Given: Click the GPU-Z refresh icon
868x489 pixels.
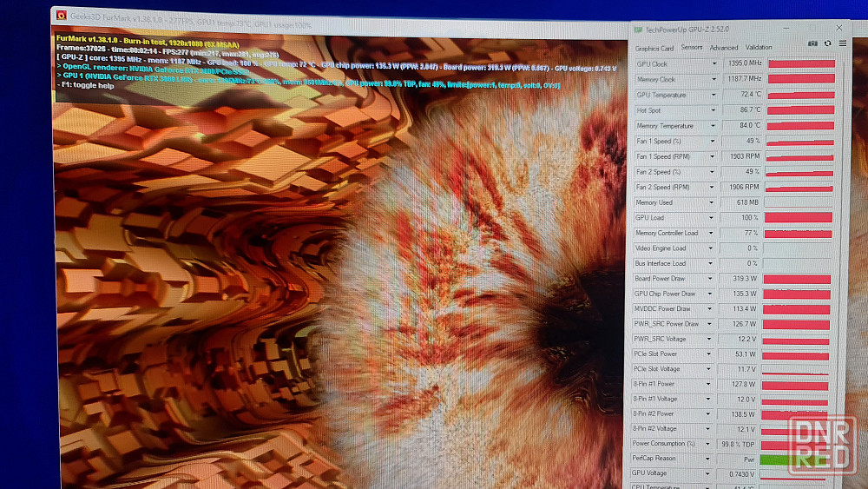Looking at the screenshot, I should 827,43.
